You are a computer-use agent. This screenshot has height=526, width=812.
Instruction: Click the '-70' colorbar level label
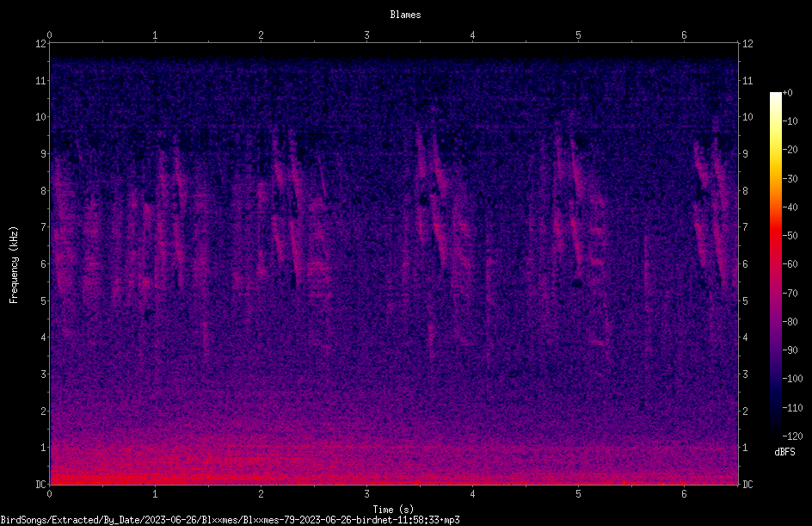[790, 294]
